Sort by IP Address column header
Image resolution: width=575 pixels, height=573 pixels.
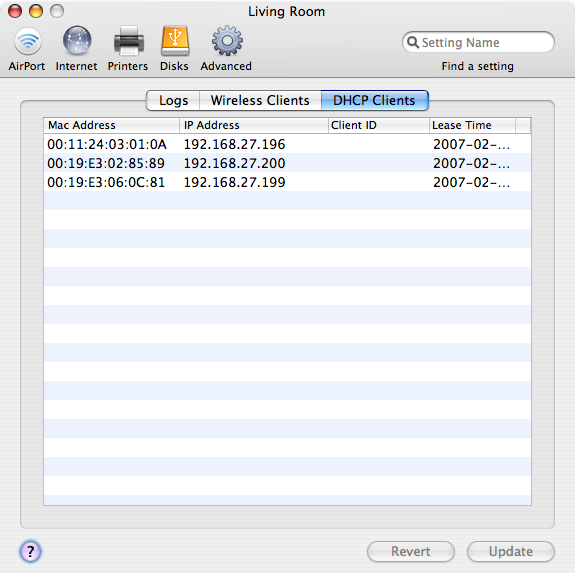(x=254, y=125)
